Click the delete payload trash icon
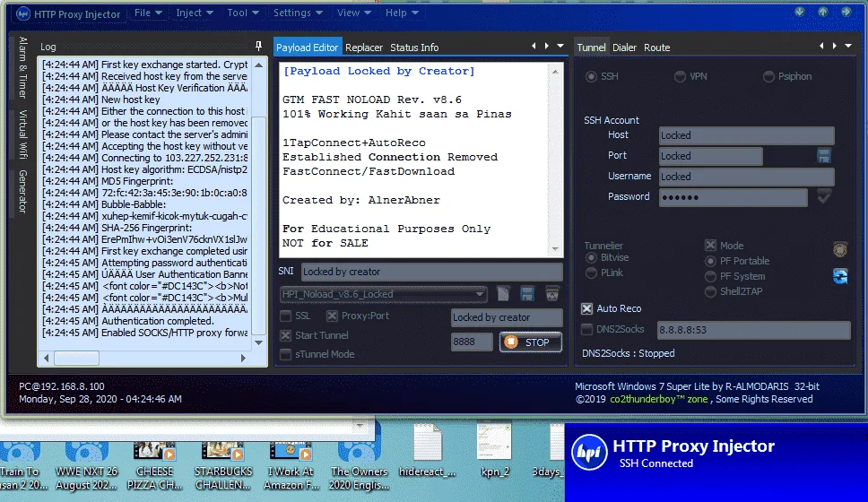 coord(551,294)
